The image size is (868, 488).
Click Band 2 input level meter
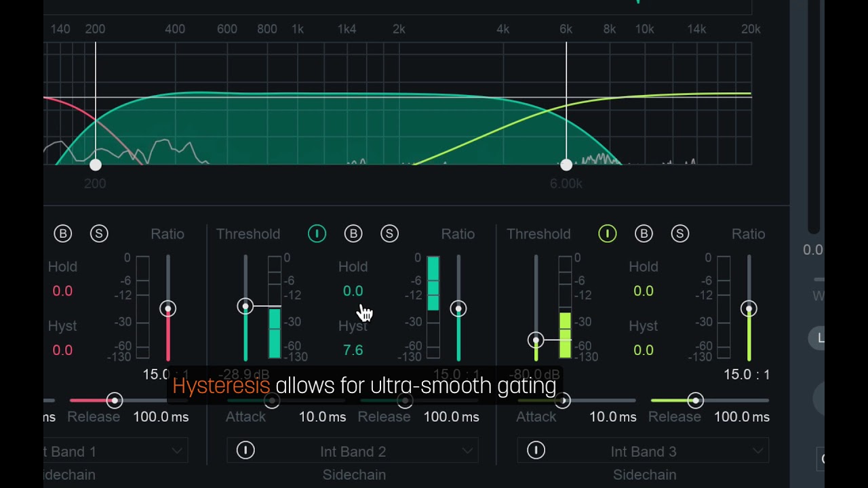coord(275,307)
